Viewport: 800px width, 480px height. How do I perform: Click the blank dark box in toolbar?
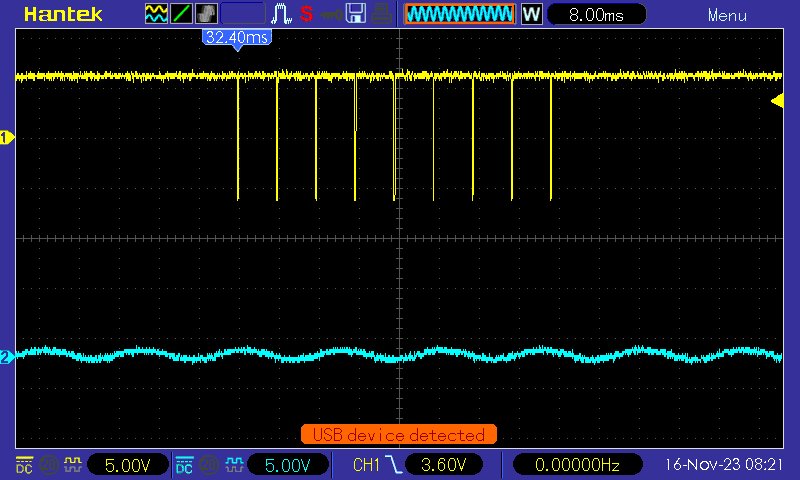coord(243,14)
